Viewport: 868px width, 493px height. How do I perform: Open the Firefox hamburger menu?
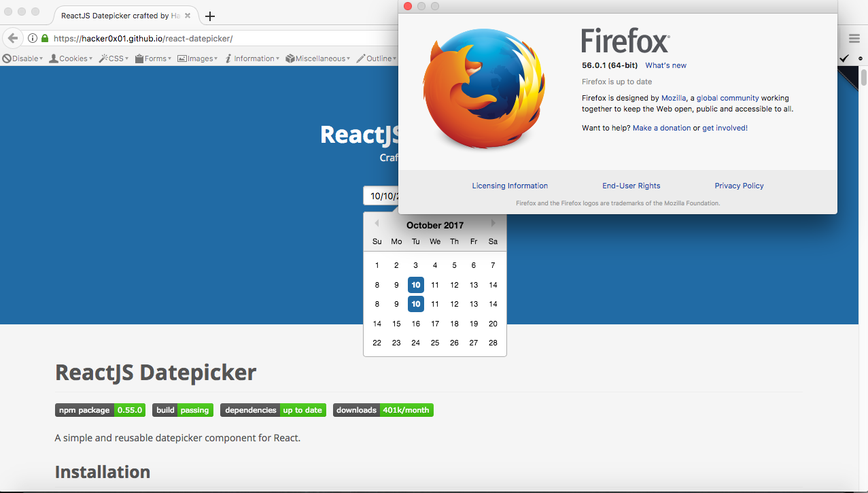pos(854,39)
